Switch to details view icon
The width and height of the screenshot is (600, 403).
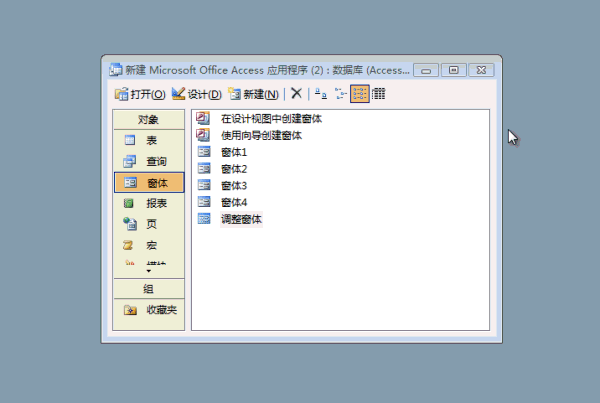pos(378,94)
